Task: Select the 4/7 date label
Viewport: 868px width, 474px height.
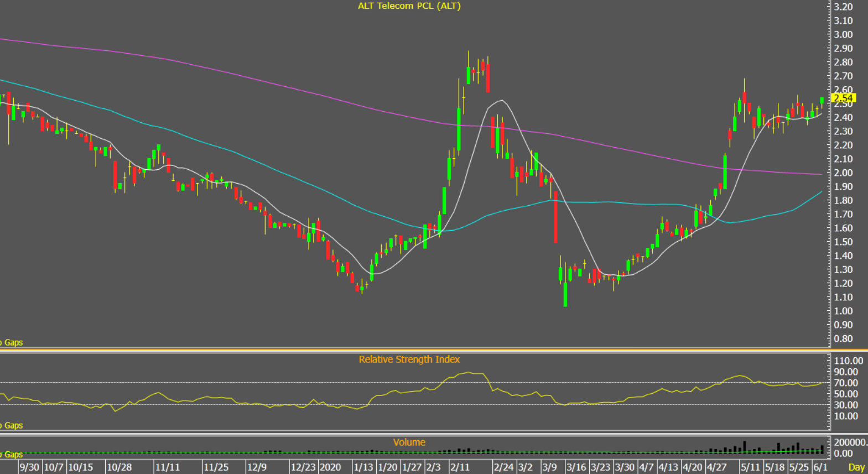Action: coord(647,467)
